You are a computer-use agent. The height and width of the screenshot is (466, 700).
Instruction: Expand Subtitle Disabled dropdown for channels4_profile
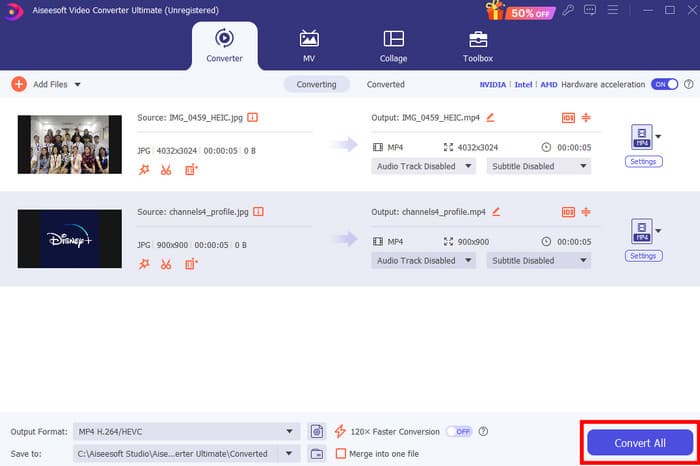tap(538, 261)
